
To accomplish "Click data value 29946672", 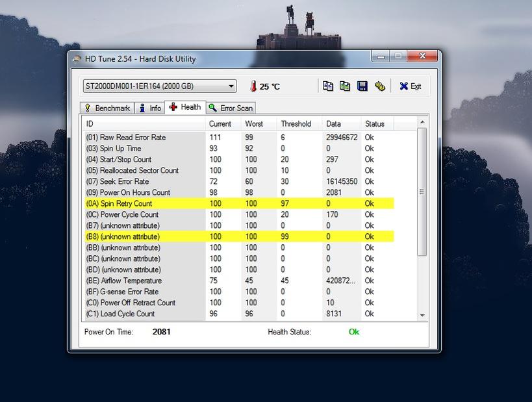I will tap(342, 138).
